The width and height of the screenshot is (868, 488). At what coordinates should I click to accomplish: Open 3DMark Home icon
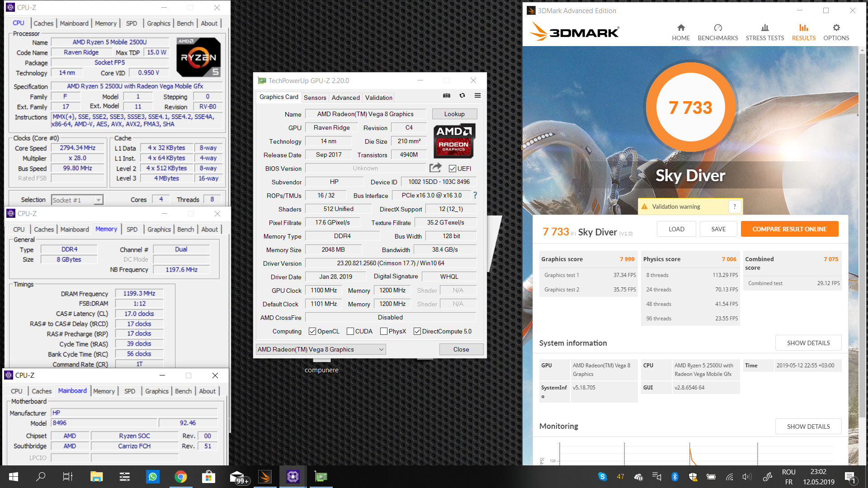(x=681, y=33)
